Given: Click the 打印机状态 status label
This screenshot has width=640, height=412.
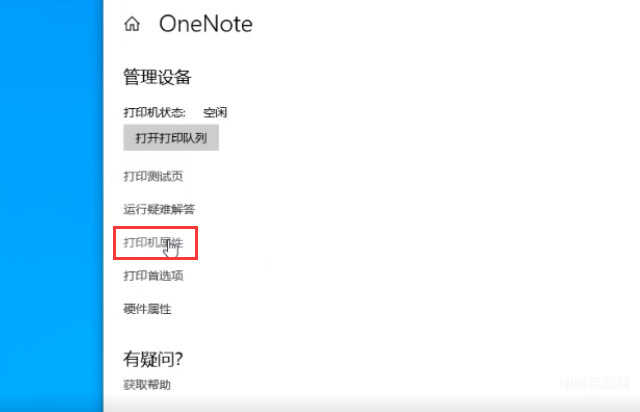Looking at the screenshot, I should 154,112.
